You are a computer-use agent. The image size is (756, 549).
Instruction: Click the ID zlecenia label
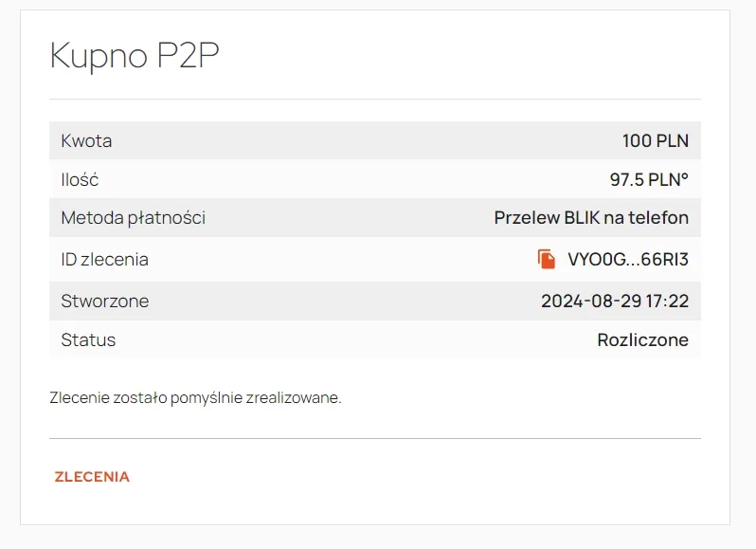(104, 260)
